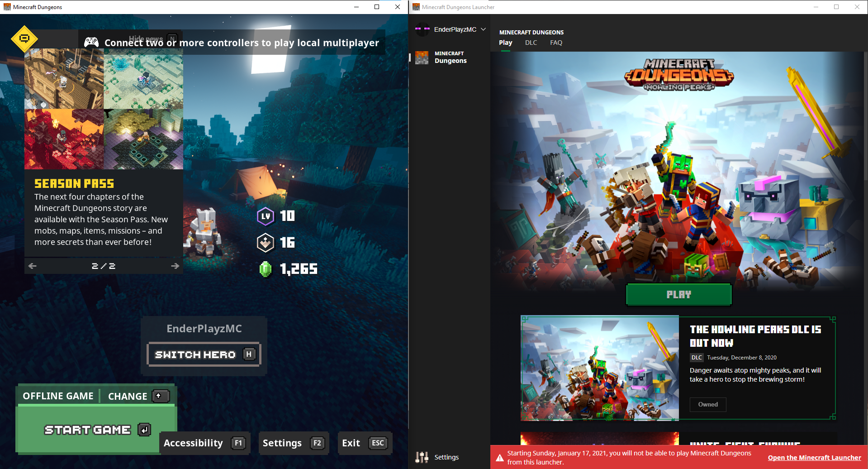
Task: Click the 2/2 news page indicator
Action: click(104, 266)
